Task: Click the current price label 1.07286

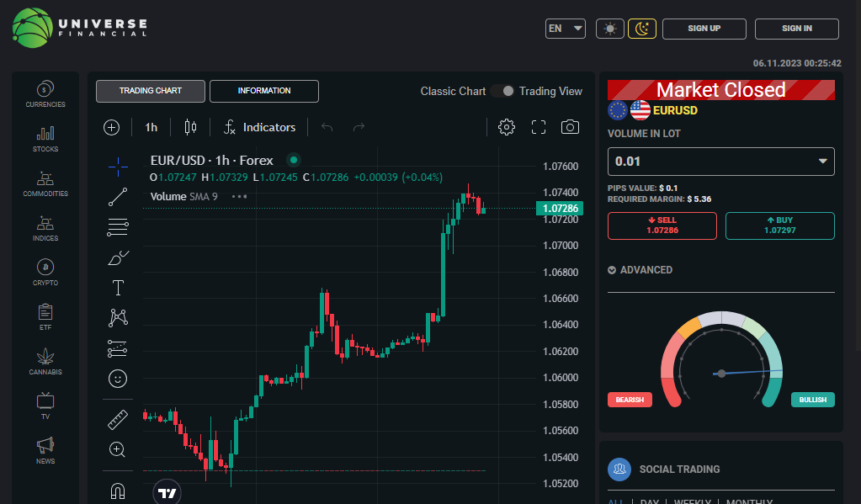Action: 560,208
